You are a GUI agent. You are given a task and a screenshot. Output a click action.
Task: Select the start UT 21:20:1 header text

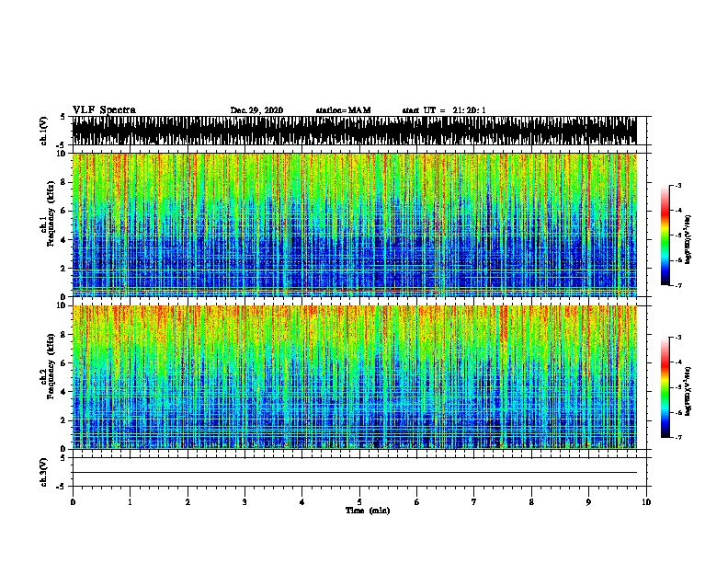click(x=444, y=110)
